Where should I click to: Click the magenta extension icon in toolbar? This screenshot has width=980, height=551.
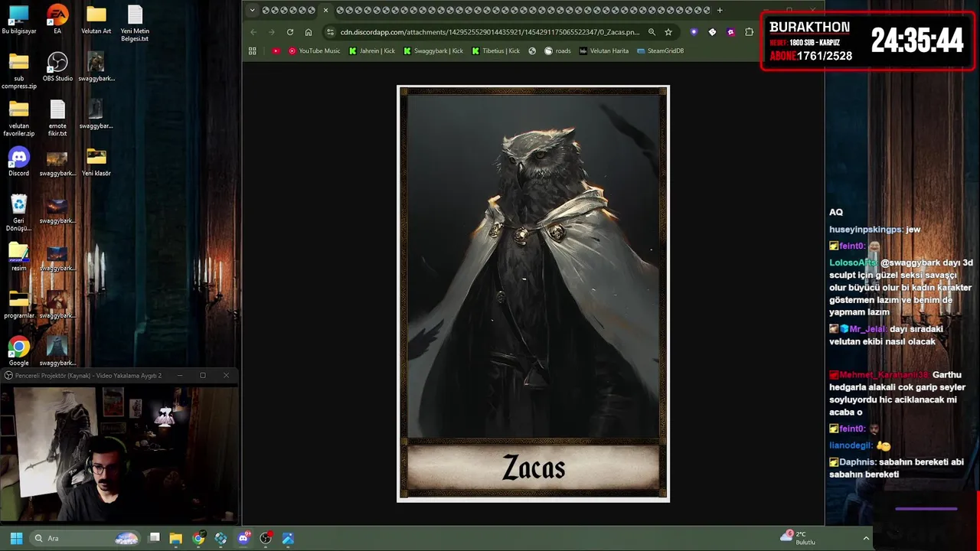[x=730, y=32]
